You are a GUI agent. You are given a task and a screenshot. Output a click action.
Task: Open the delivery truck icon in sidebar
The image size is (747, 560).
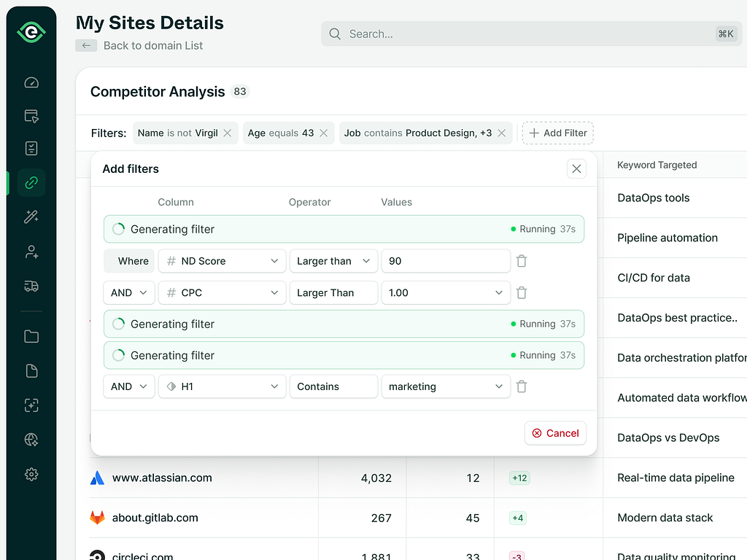(31, 286)
